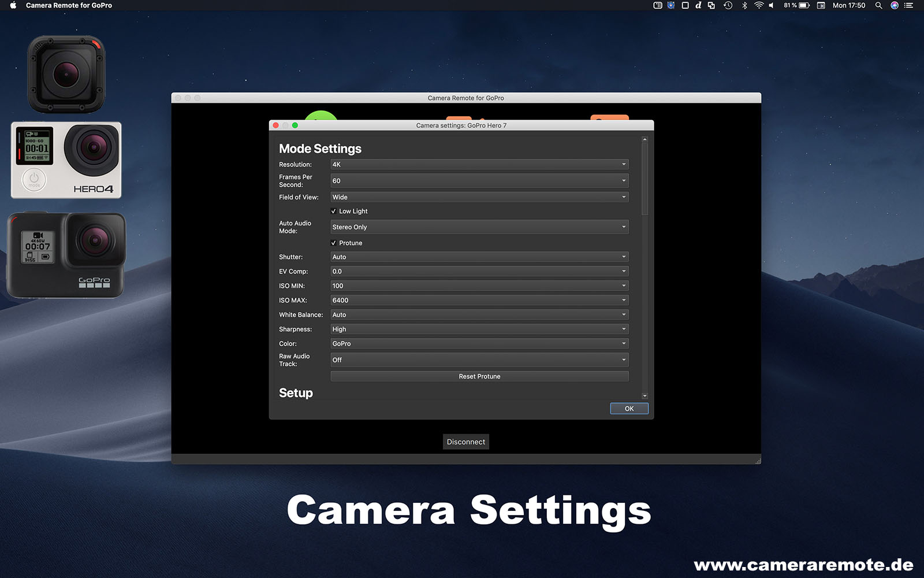Open the ISO MIN dropdown
This screenshot has height=578, width=924.
(x=479, y=286)
